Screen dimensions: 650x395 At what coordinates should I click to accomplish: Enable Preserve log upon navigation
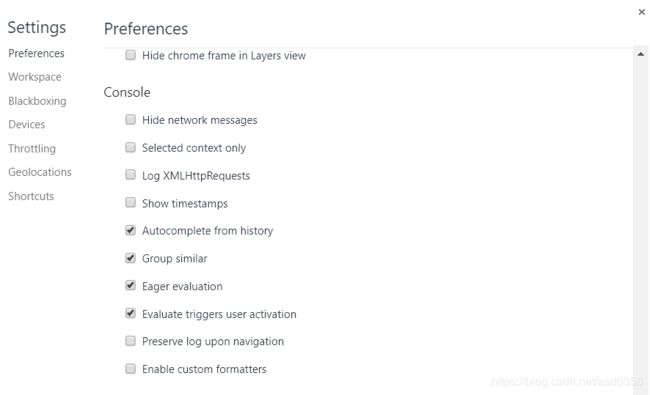(130, 341)
